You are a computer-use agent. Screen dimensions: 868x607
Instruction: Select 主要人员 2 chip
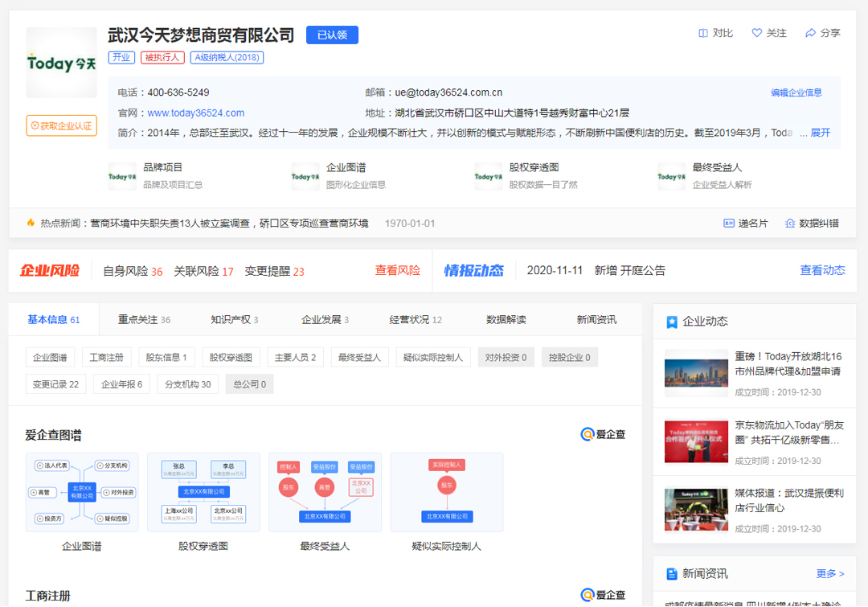[295, 357]
